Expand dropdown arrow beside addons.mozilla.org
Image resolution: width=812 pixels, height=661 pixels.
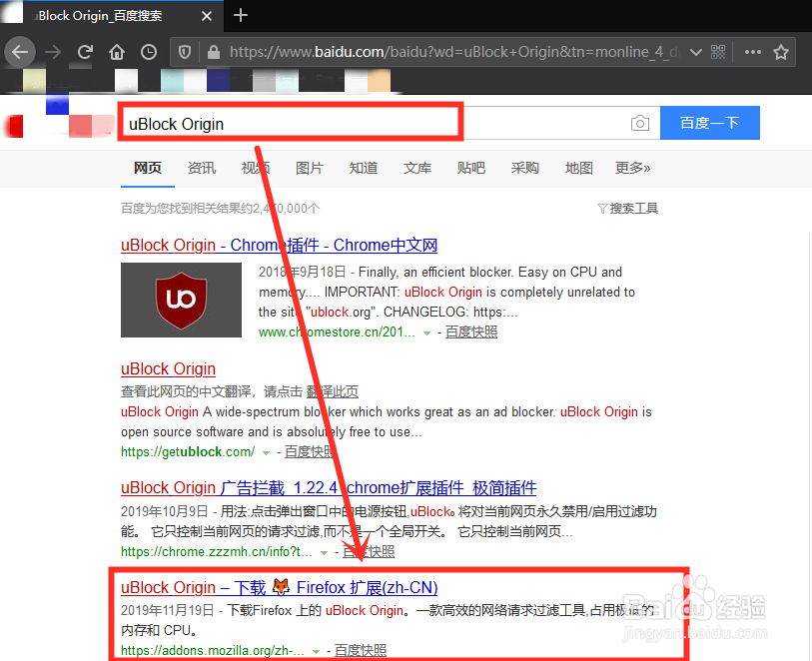point(316,651)
